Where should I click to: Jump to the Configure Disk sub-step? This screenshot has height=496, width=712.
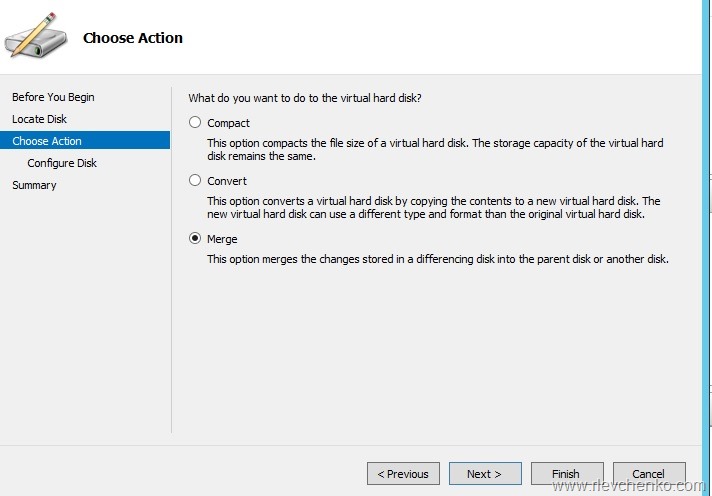(62, 163)
